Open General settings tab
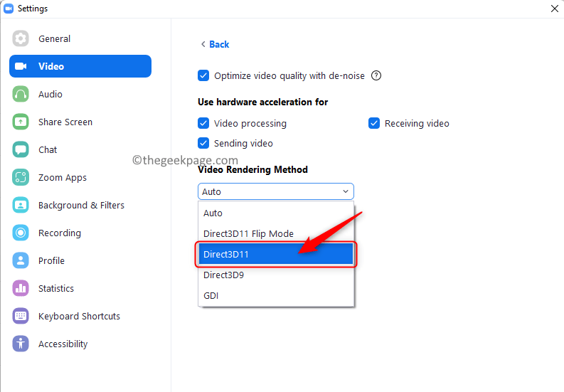The image size is (564, 392). point(54,38)
